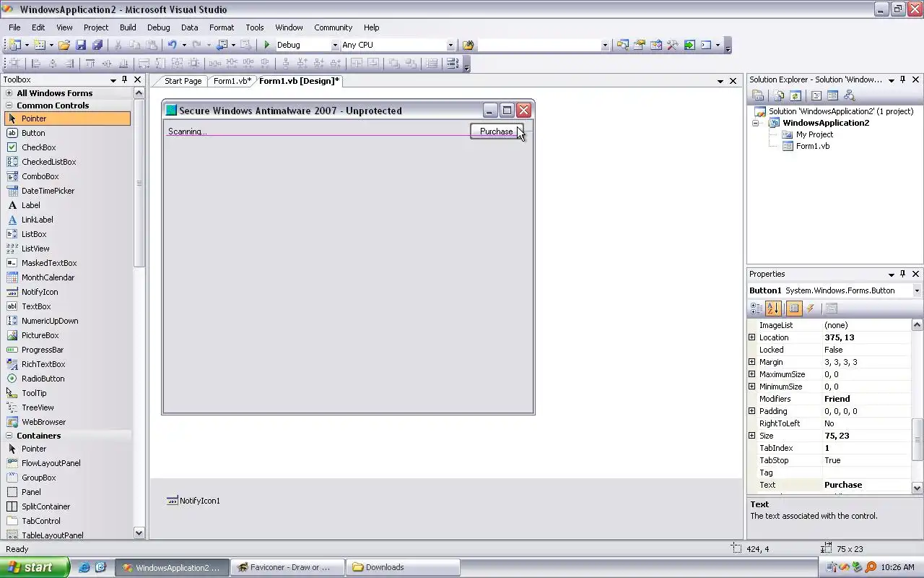Switch to the Start Page tab
The width and height of the screenshot is (924, 578).
pos(183,81)
